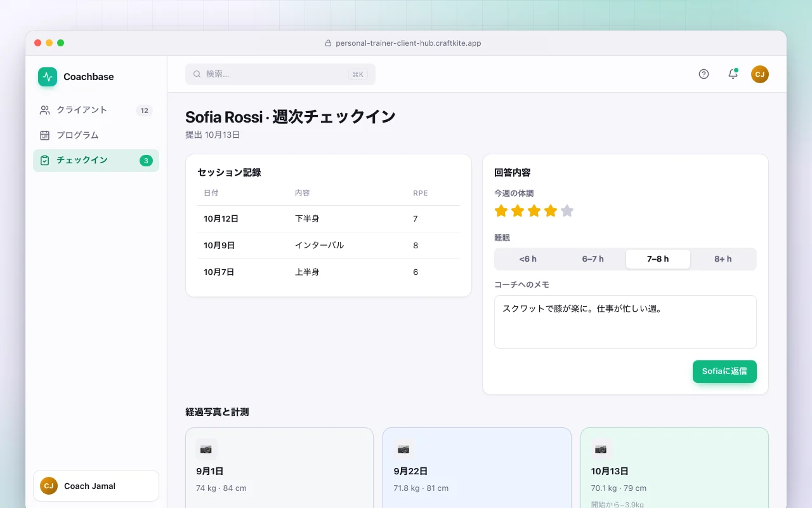
Task: Go to チェックイン sidebar item
Action: pyautogui.click(x=96, y=161)
